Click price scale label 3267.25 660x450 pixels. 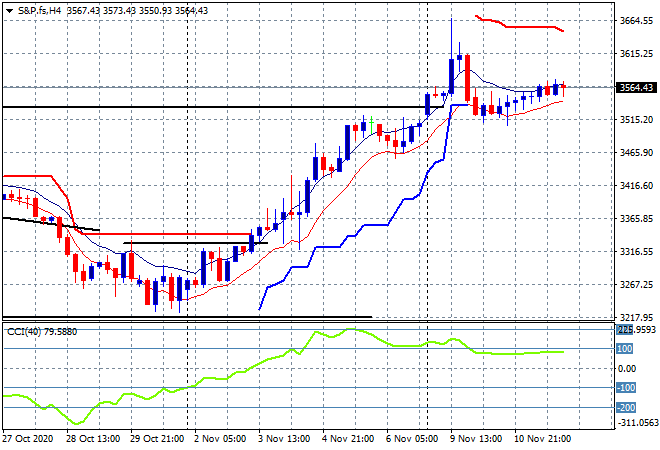(637, 285)
